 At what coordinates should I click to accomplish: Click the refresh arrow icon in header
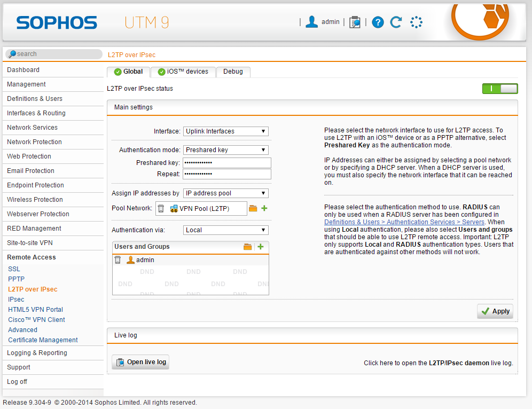(396, 22)
